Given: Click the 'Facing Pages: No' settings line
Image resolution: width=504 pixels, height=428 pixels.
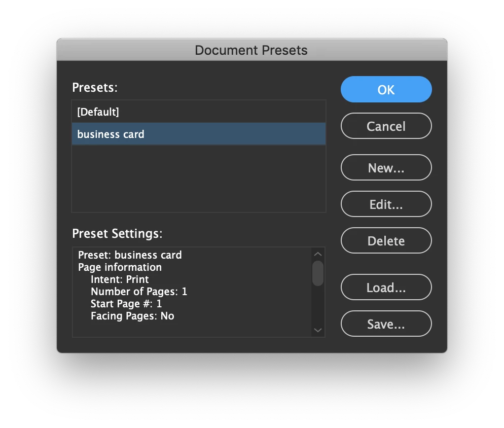Looking at the screenshot, I should point(132,316).
